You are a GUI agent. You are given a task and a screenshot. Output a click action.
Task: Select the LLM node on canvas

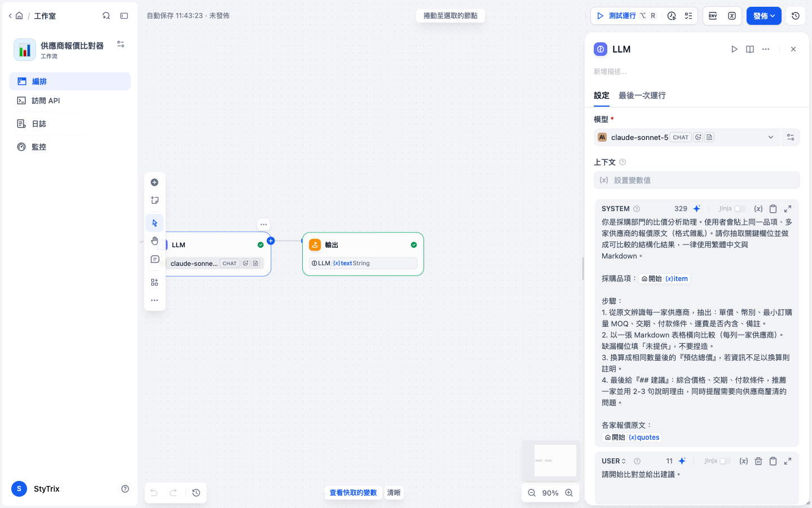[217, 253]
